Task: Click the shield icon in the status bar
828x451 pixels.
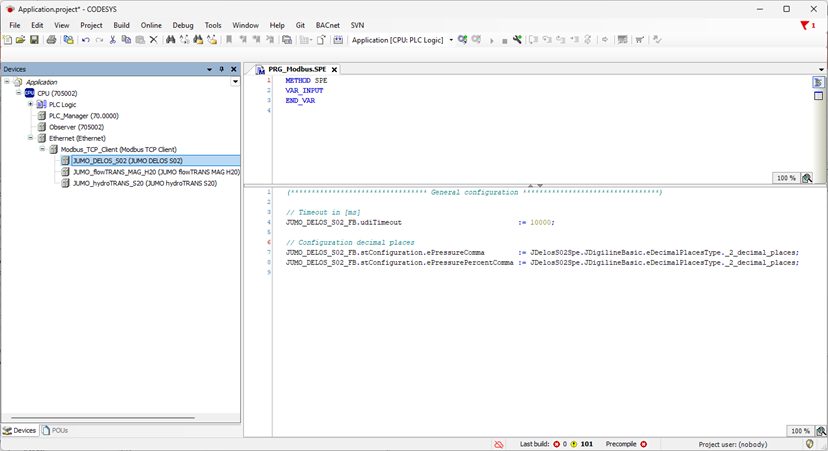Action: tap(810, 444)
